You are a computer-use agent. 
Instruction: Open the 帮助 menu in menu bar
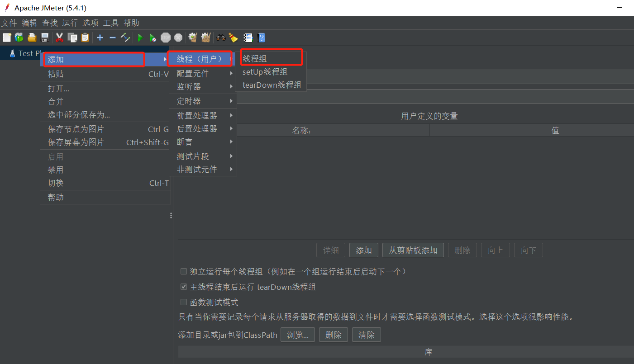[x=131, y=23]
